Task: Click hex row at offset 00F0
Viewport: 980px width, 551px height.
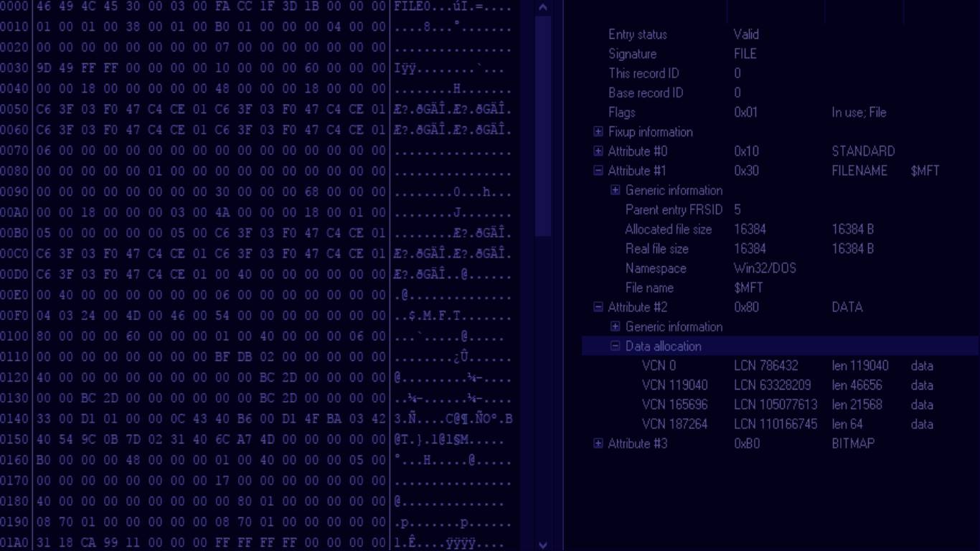Action: click(208, 316)
